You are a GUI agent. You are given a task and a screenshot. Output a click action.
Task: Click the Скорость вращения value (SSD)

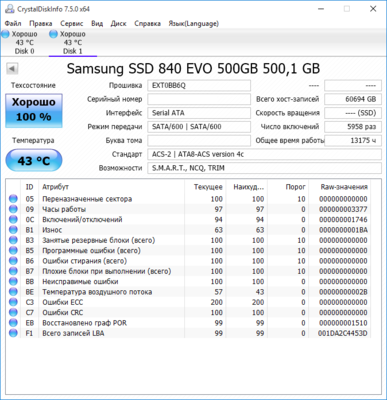click(x=353, y=113)
